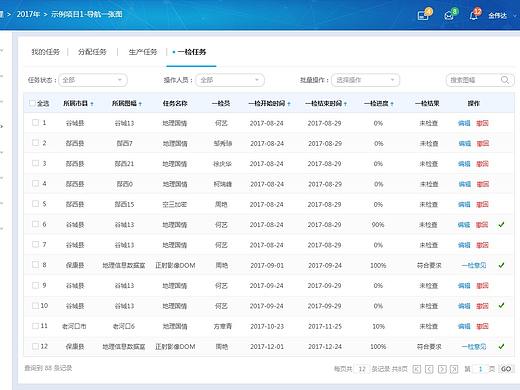520x390 pixels.
Task: Click the page number input field
Action: point(480,369)
